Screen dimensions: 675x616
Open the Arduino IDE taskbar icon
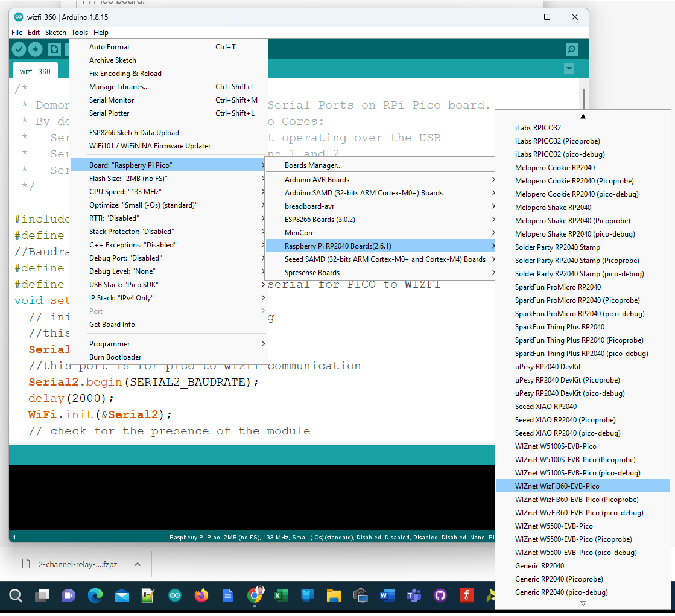[x=174, y=595]
